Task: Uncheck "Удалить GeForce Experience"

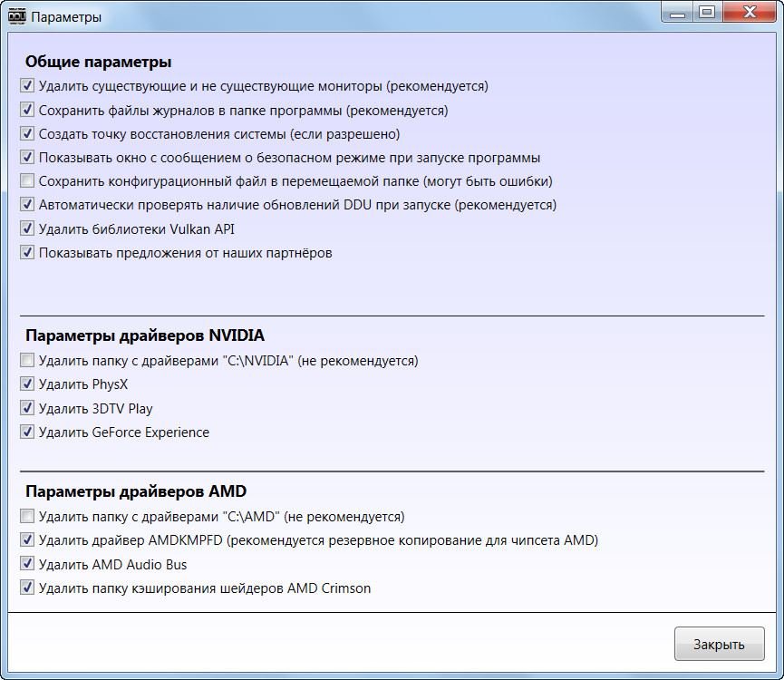Action: pos(27,432)
